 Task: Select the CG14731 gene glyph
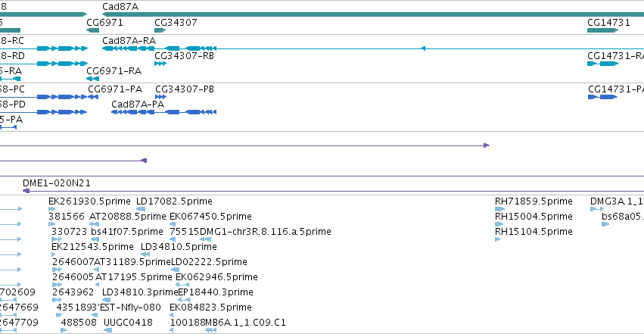click(603, 30)
